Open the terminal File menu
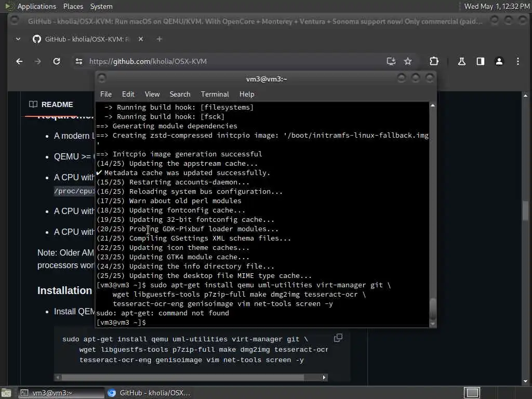Viewport: 532px width, 399px height. [106, 95]
